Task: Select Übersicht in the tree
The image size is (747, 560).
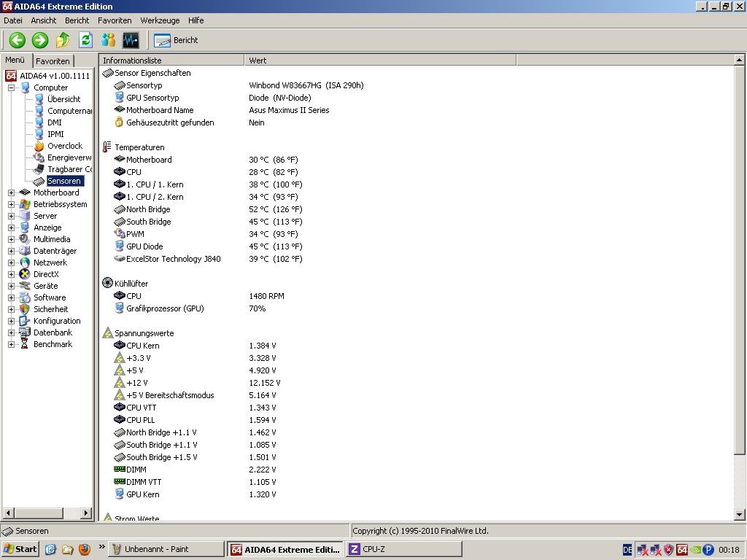Action: (64, 99)
